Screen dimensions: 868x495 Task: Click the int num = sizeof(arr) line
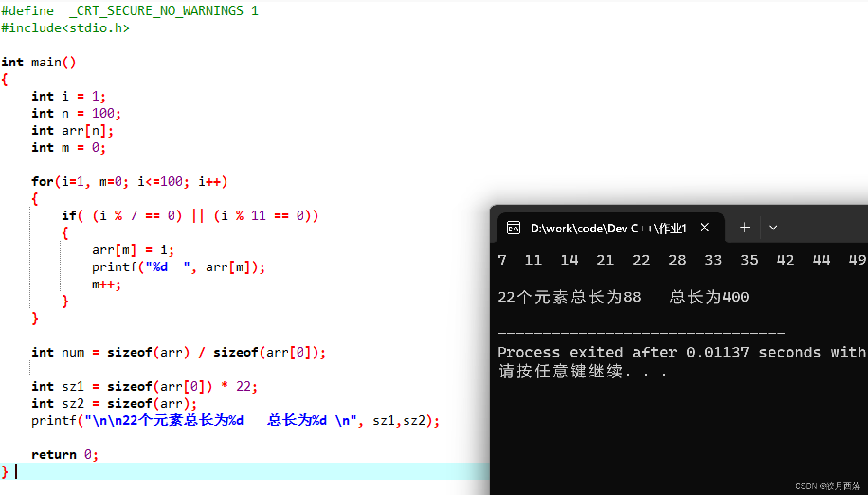pyautogui.click(x=179, y=352)
